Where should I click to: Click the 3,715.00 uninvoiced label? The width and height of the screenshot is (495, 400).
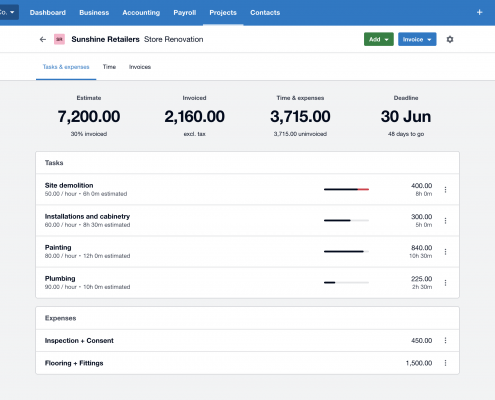click(300, 134)
